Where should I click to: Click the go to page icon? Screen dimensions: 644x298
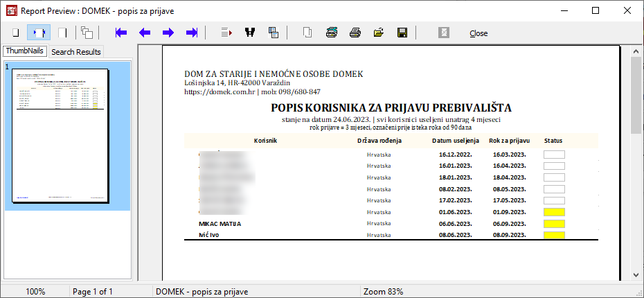pos(226,33)
